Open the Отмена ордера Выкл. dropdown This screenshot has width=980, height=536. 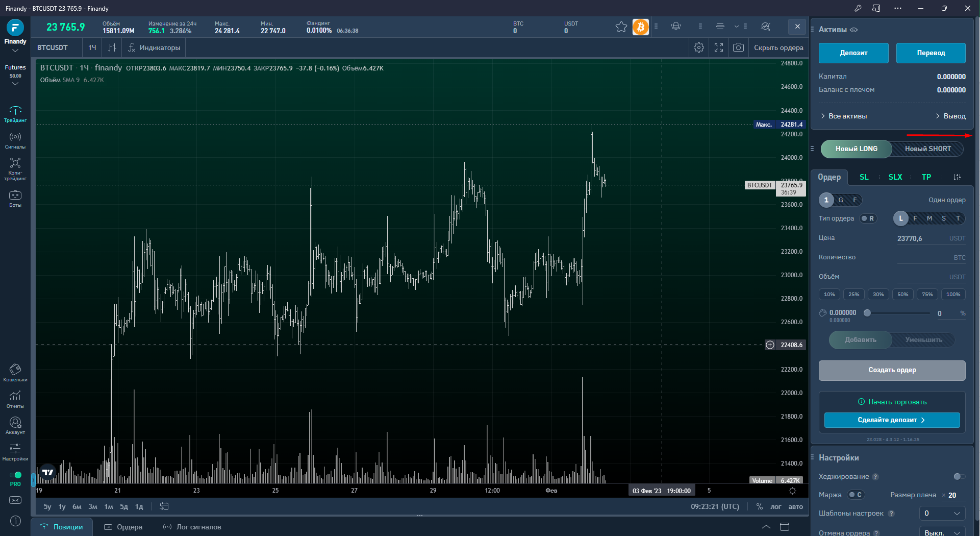pyautogui.click(x=942, y=532)
